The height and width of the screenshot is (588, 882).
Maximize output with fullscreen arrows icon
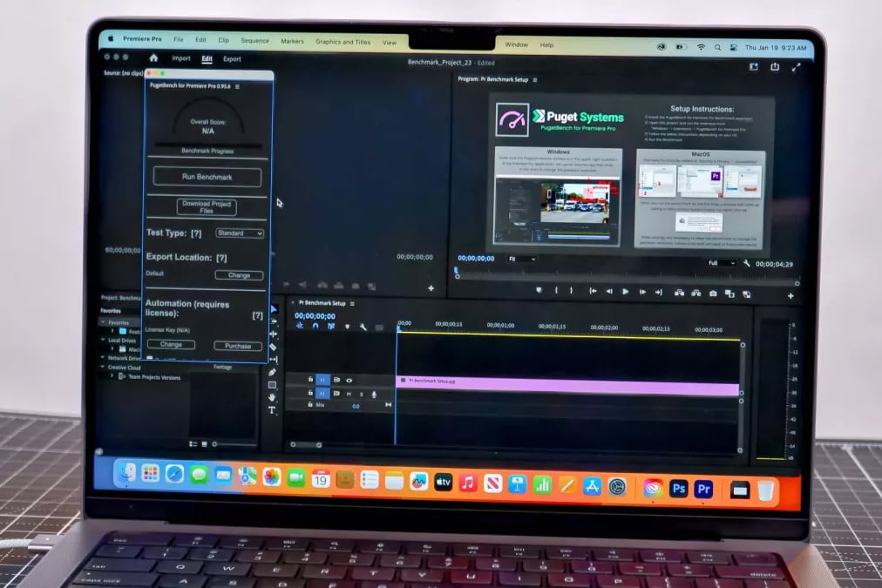pos(796,67)
